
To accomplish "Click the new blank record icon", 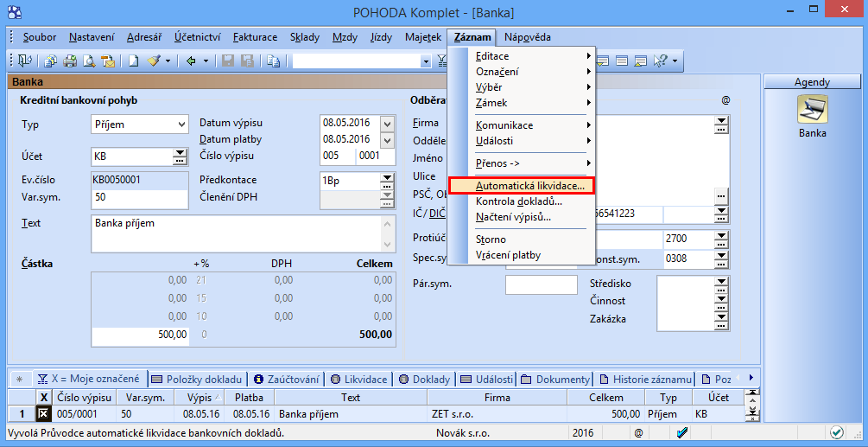I will (x=133, y=61).
